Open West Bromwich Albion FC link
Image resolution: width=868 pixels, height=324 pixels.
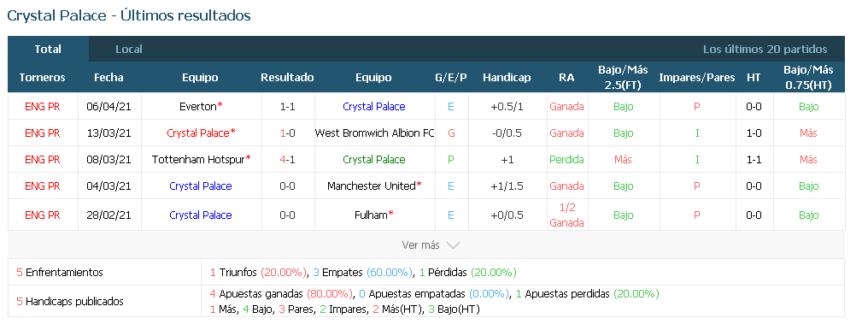(375, 133)
